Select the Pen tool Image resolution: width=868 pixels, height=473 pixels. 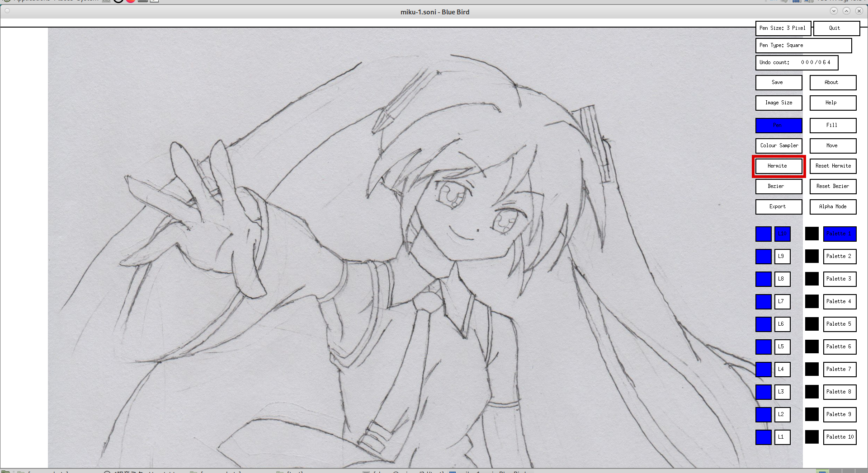[778, 125]
